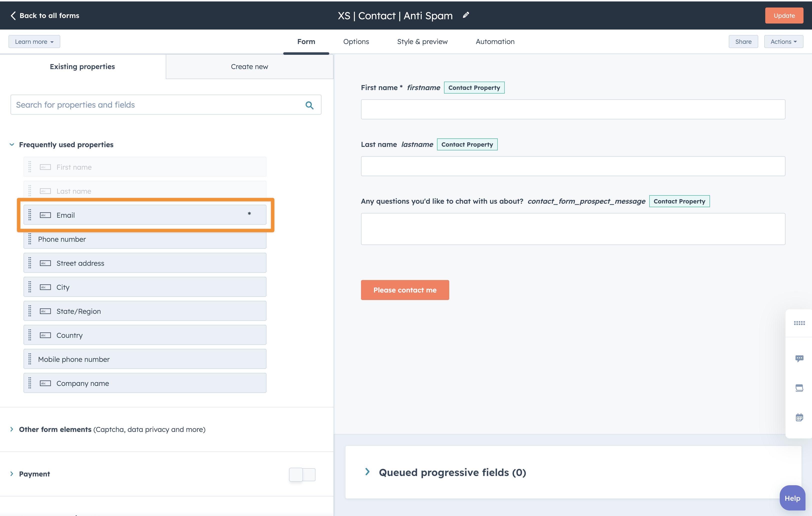Open the Help button
Image resolution: width=812 pixels, height=516 pixels.
coord(792,498)
